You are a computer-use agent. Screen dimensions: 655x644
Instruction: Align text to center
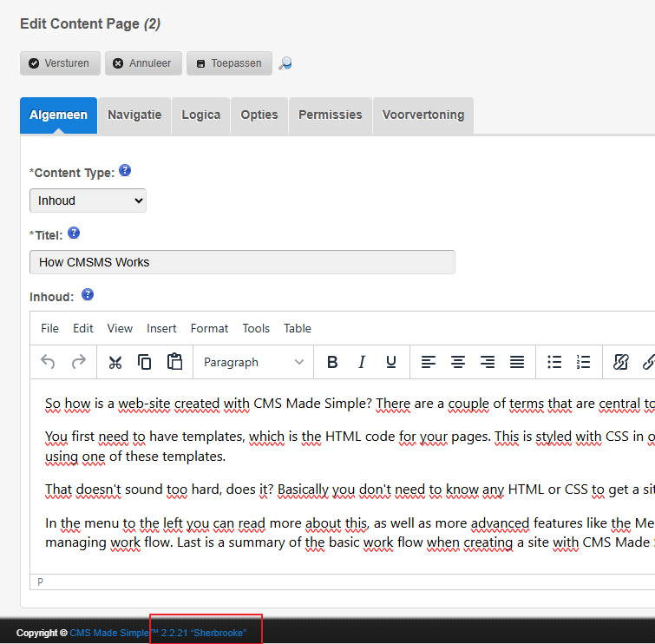point(458,362)
